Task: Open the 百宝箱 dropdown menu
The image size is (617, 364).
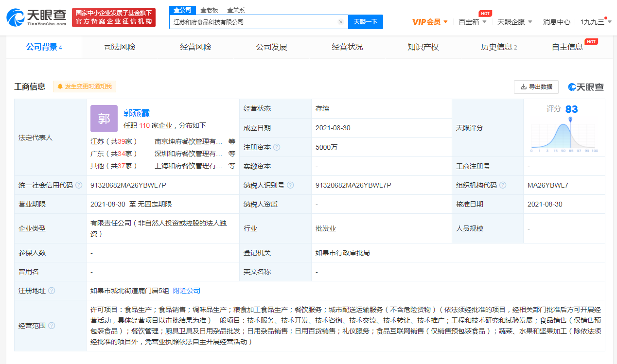Action: [x=473, y=22]
